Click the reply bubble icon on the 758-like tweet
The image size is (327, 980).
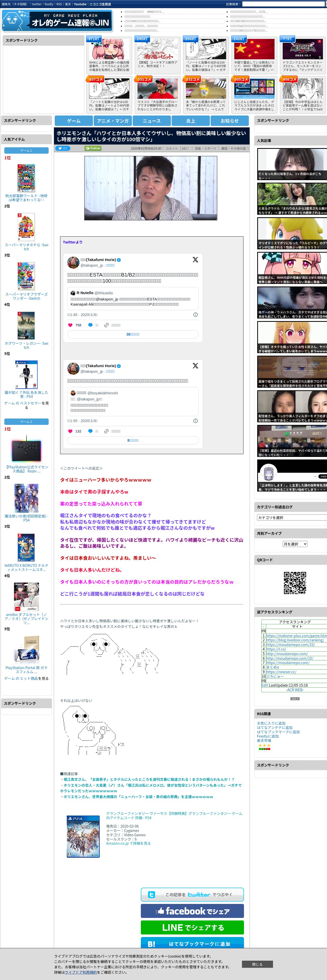[90, 325]
